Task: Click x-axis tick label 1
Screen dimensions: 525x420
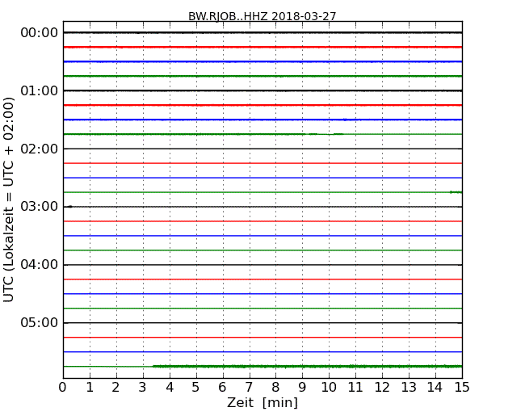Action: (90, 388)
